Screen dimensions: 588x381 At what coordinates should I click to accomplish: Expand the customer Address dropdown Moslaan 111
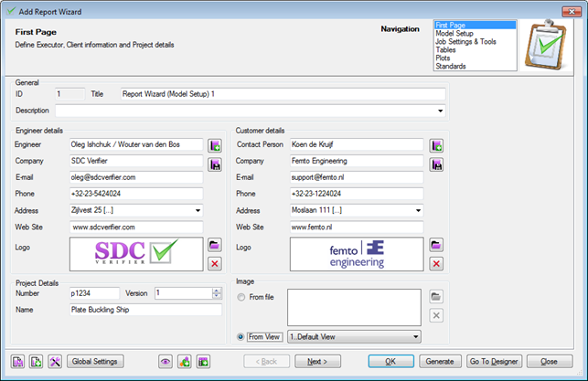coord(418,210)
